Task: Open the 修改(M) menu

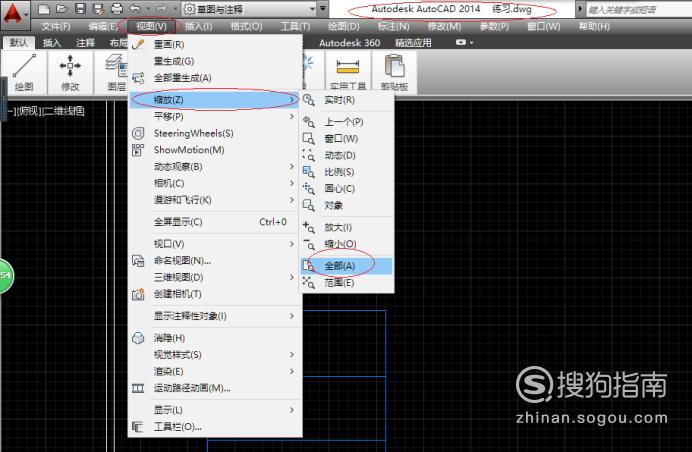Action: [x=444, y=26]
